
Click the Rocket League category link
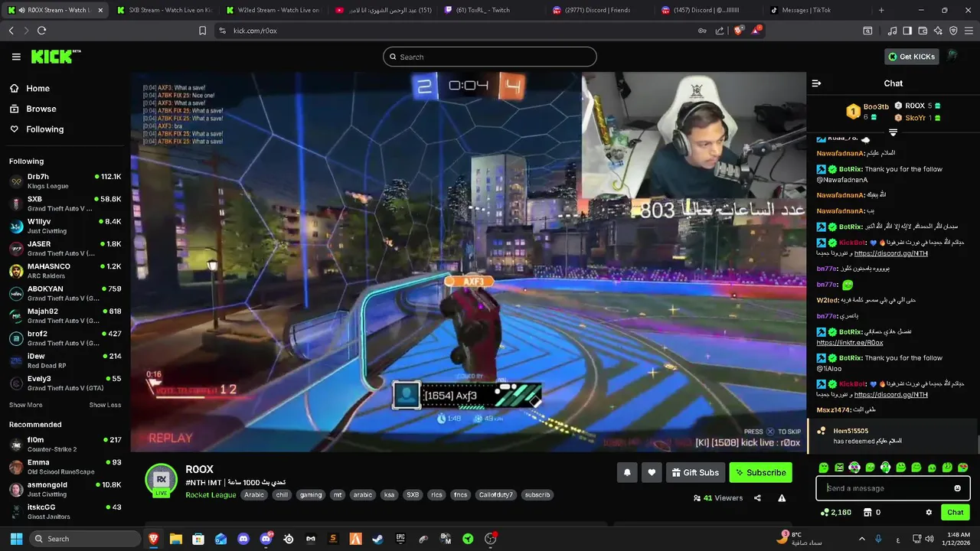pyautogui.click(x=210, y=494)
